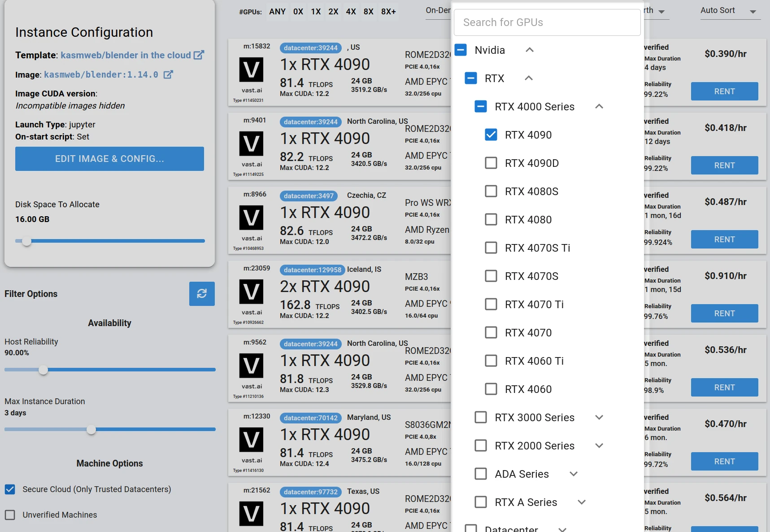Expand the RTX A Series list
Viewport: 770px width, 532px height.
(582, 502)
